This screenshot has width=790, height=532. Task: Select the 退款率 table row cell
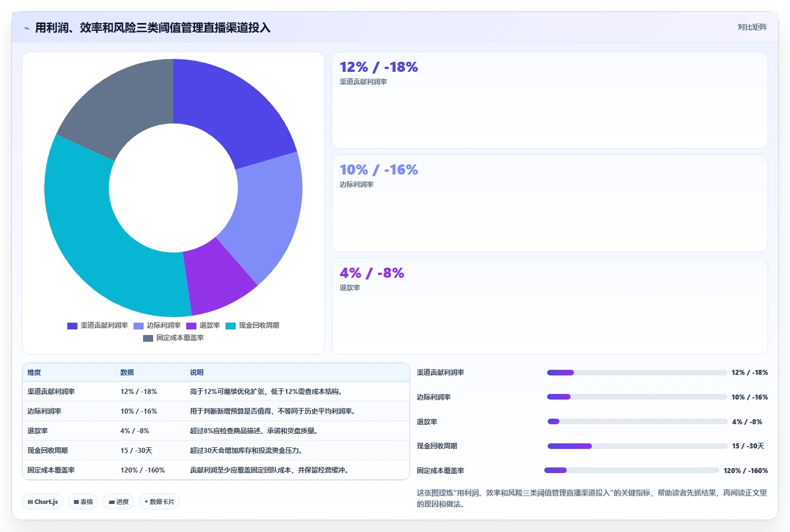point(38,431)
